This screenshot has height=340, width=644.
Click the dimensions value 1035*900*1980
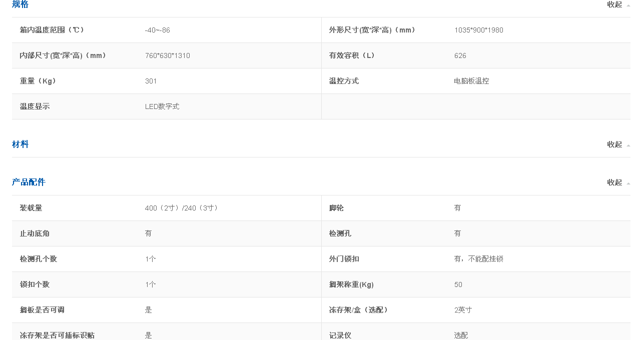click(x=478, y=29)
